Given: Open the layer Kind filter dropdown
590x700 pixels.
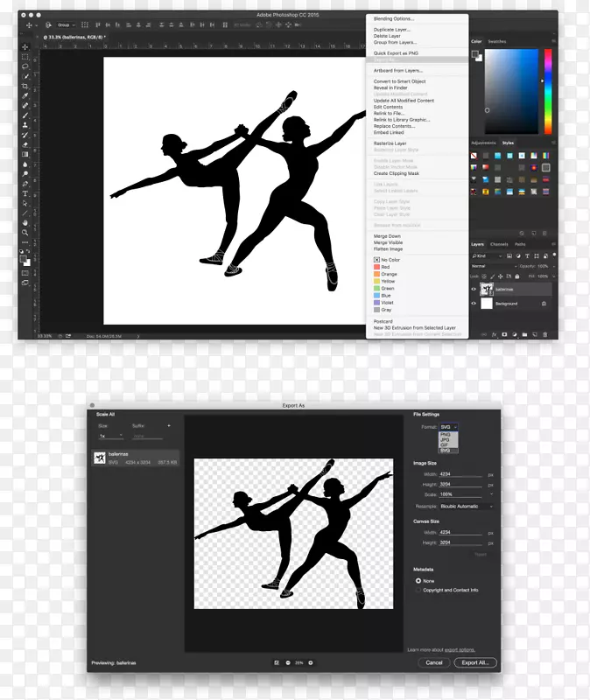Looking at the screenshot, I should [487, 256].
